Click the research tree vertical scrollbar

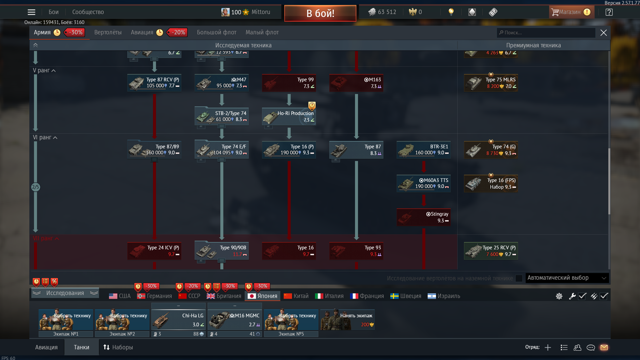(x=609, y=182)
